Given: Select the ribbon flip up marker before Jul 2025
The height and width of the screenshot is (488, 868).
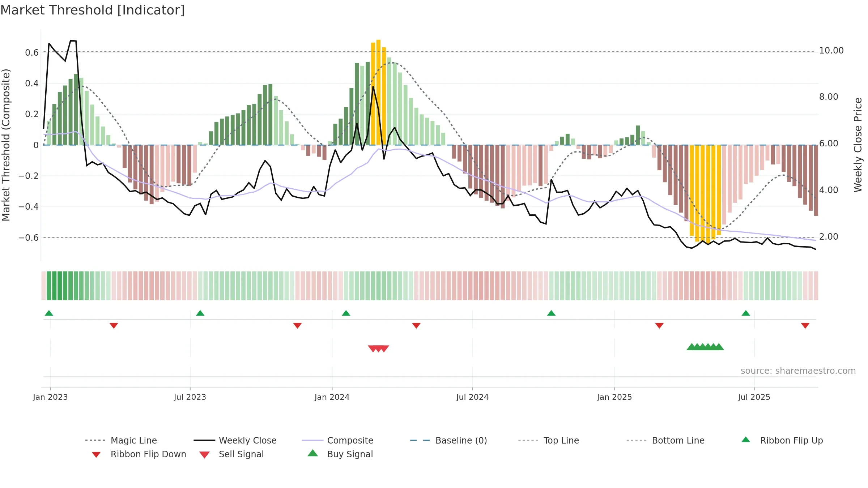Looking at the screenshot, I should pos(746,313).
